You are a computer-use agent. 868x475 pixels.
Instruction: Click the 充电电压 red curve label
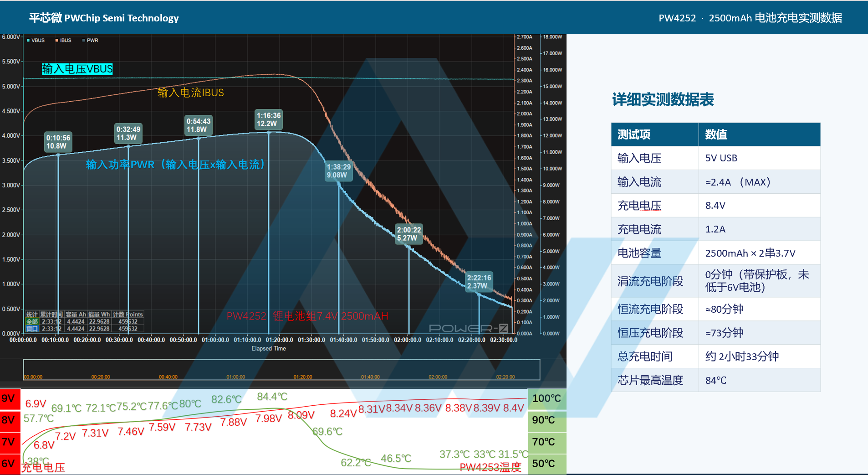point(43,467)
